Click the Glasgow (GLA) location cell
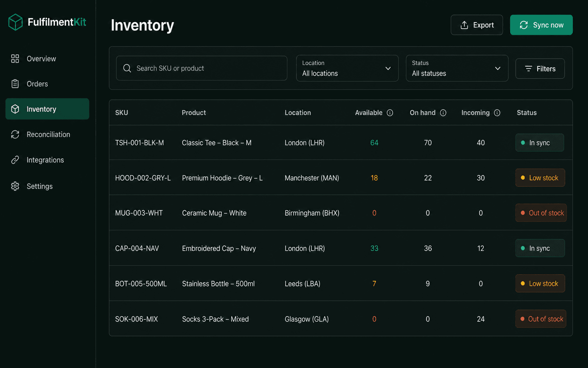588x368 pixels. pyautogui.click(x=307, y=319)
